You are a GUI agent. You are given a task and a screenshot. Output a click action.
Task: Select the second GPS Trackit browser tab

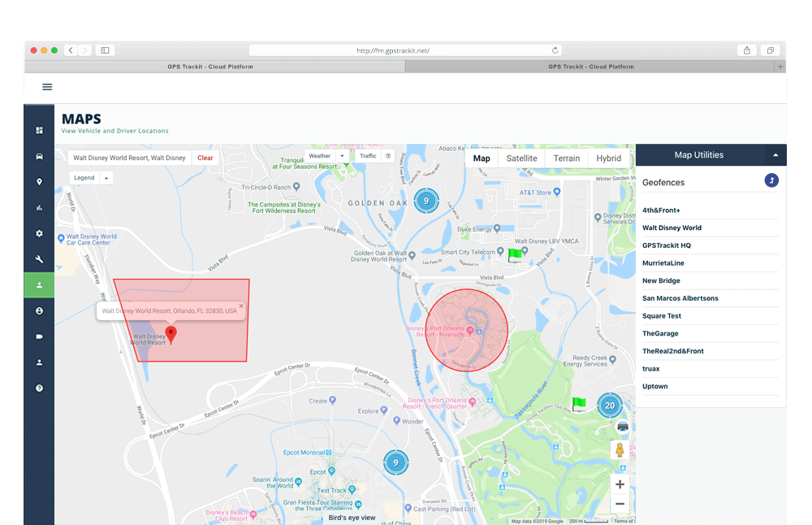coord(590,67)
